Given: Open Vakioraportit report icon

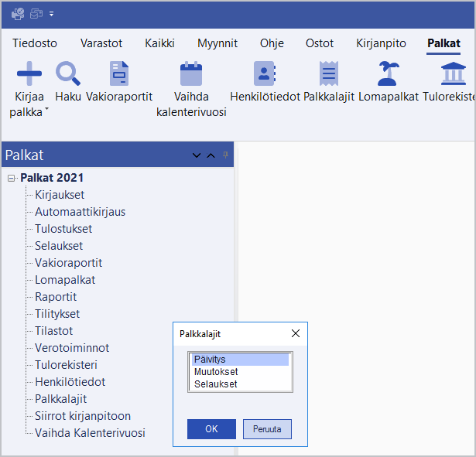Looking at the screenshot, I should [119, 74].
